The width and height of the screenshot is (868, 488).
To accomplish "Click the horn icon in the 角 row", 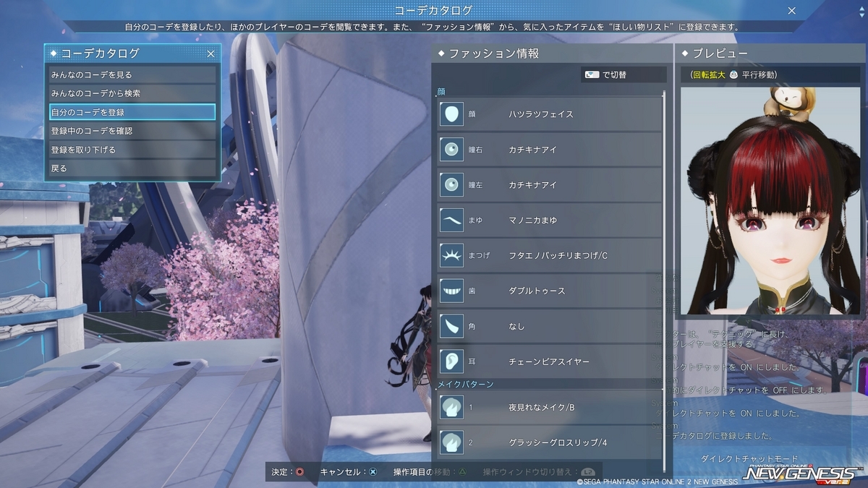I will click(451, 326).
